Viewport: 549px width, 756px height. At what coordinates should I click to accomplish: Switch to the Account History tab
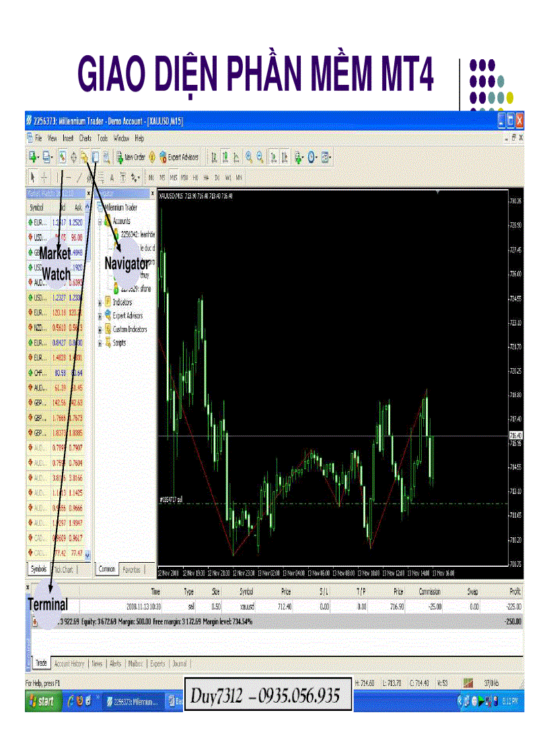coord(69,663)
